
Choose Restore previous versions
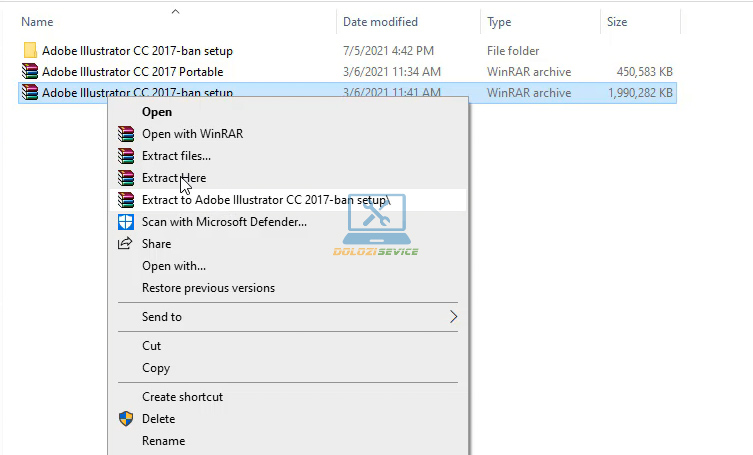pyautogui.click(x=208, y=288)
